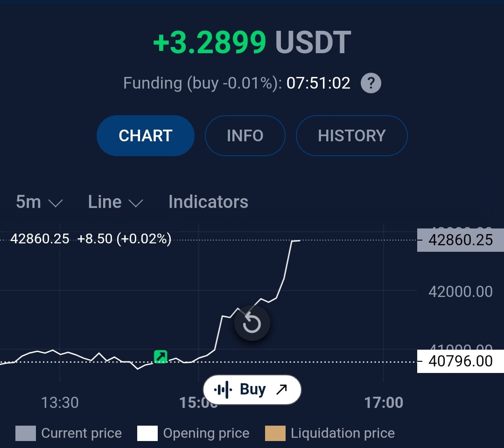Image resolution: width=504 pixels, height=448 pixels.
Task: Click the Liquidation price tan legend swatch
Action: (275, 433)
